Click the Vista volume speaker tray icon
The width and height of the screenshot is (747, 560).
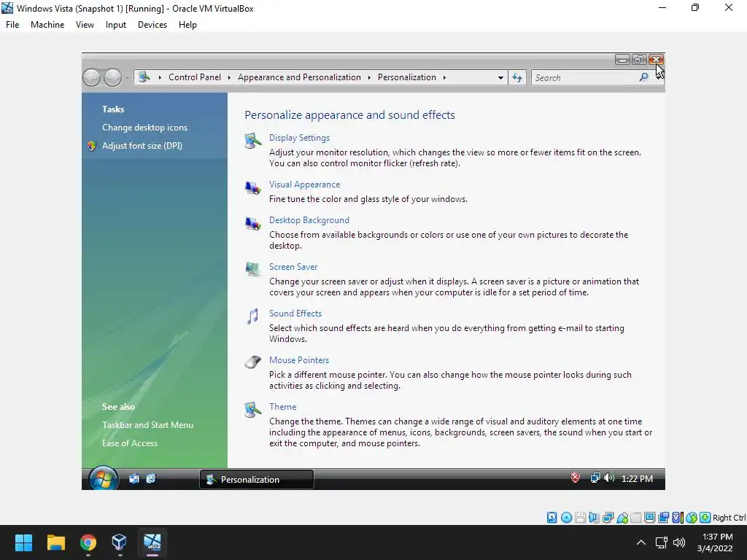click(609, 478)
